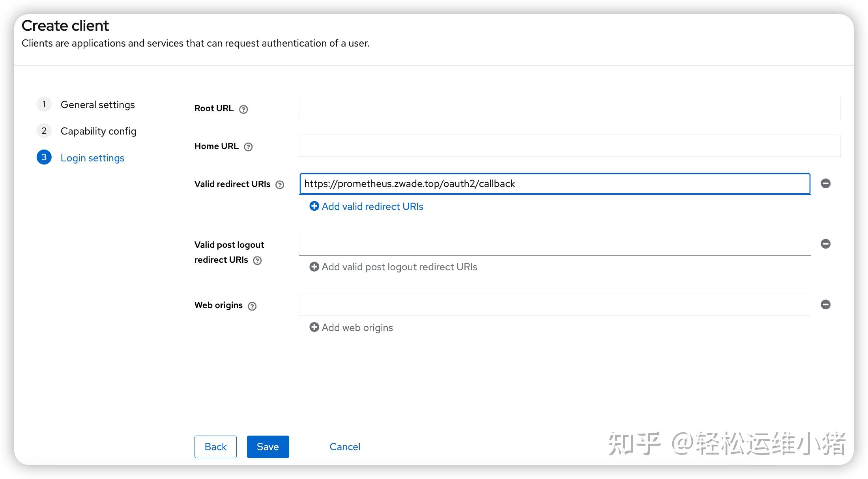Click the Back button
The width and height of the screenshot is (868, 479).
click(x=215, y=446)
